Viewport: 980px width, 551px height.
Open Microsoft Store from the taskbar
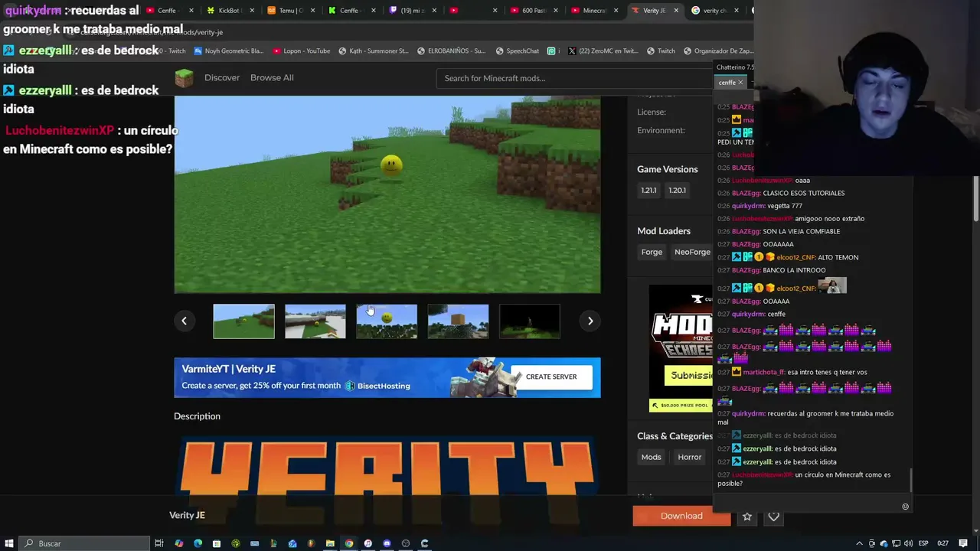pos(217,543)
